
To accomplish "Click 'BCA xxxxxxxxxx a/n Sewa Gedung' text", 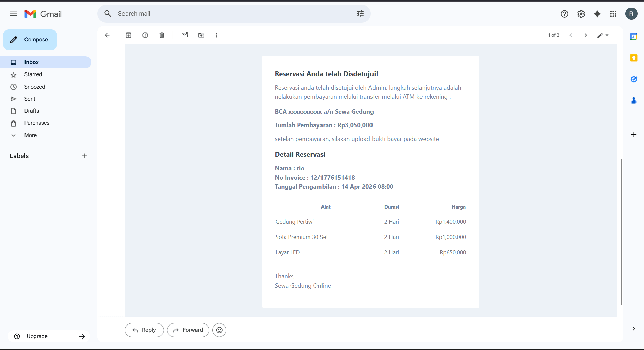I will point(324,112).
